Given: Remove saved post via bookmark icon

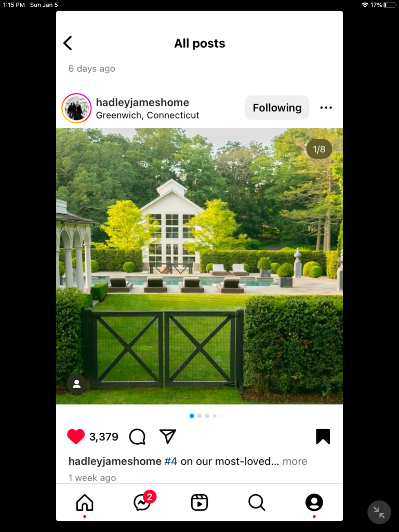Looking at the screenshot, I should point(323,436).
